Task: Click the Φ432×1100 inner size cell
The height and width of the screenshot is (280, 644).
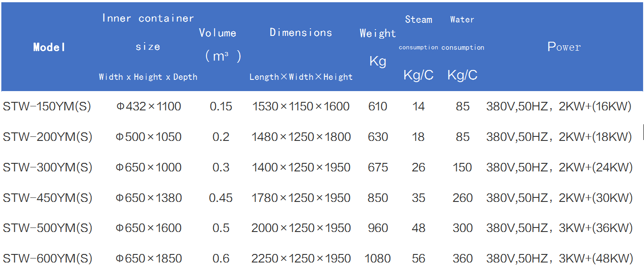Action: 149,106
